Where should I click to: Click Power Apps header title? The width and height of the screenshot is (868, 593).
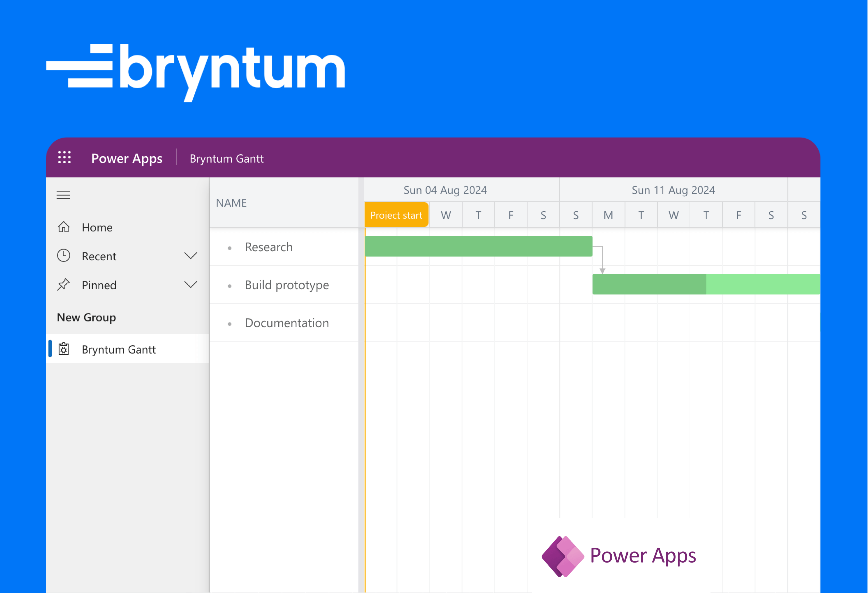[x=127, y=159]
